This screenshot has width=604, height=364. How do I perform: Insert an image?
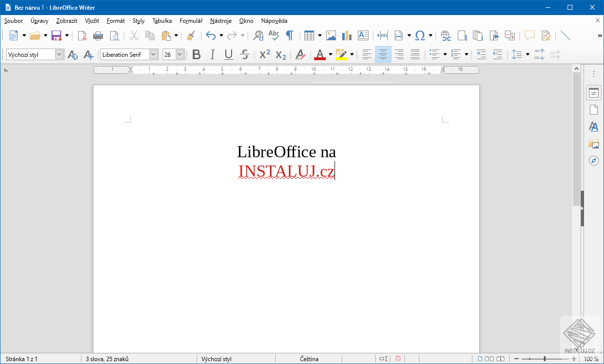tap(331, 35)
